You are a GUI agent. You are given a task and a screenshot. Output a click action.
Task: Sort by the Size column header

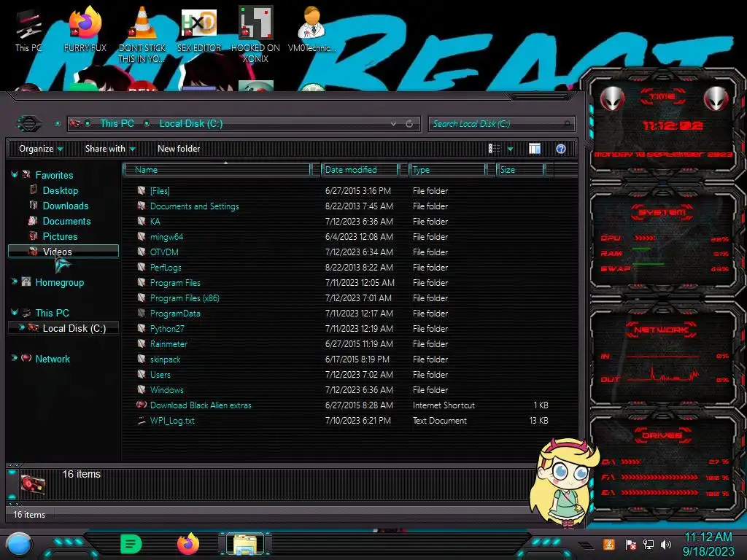click(520, 170)
